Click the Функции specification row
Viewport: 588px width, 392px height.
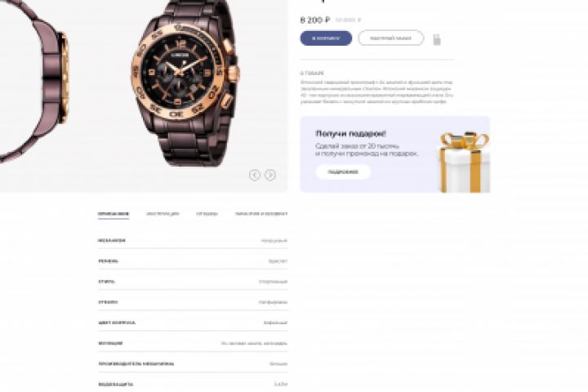[x=193, y=343]
